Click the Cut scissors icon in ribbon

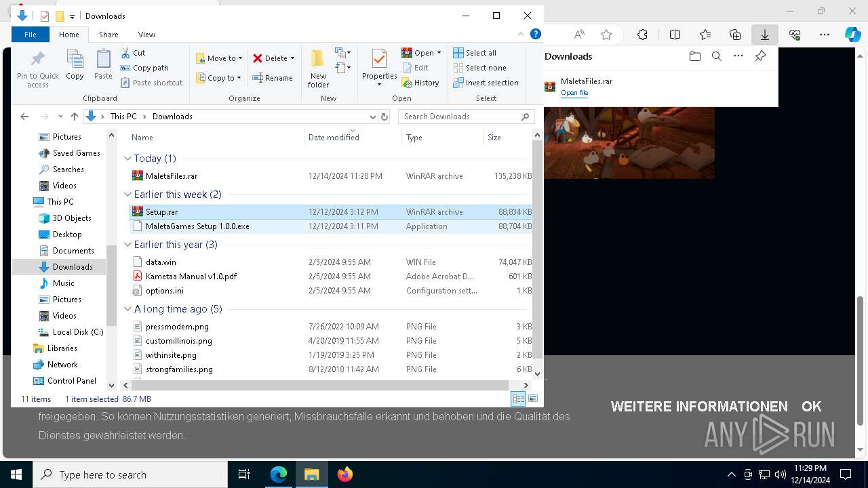click(125, 53)
